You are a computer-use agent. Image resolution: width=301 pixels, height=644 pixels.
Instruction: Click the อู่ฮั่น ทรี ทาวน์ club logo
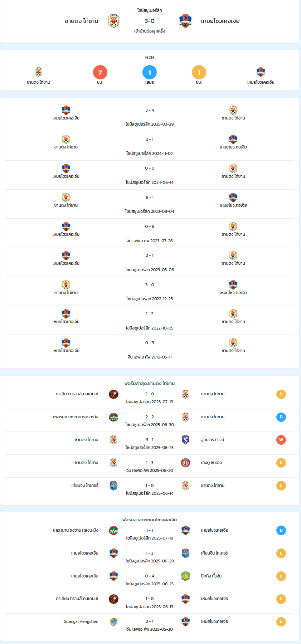coord(185,440)
